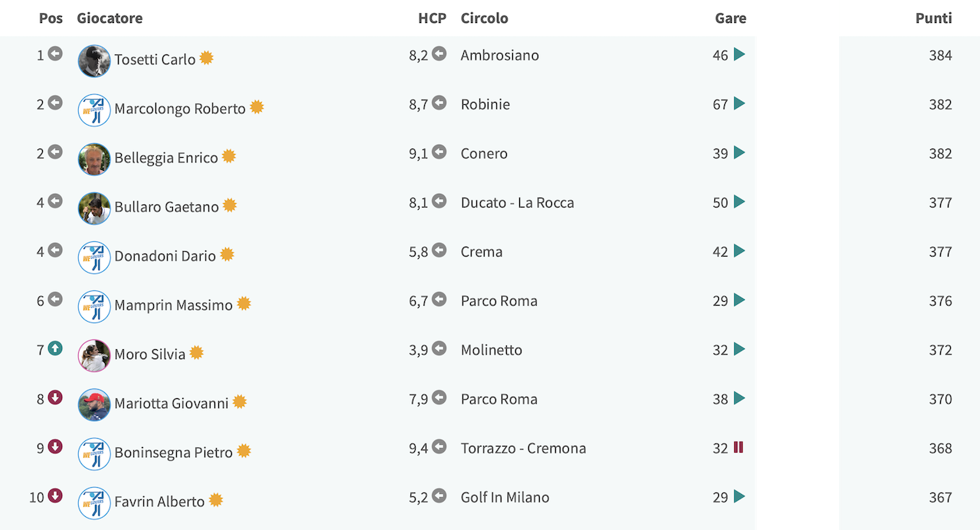Expand Tosetti Carlo's 46 gare with play arrow
The height and width of the screenshot is (530, 980).
pos(739,54)
